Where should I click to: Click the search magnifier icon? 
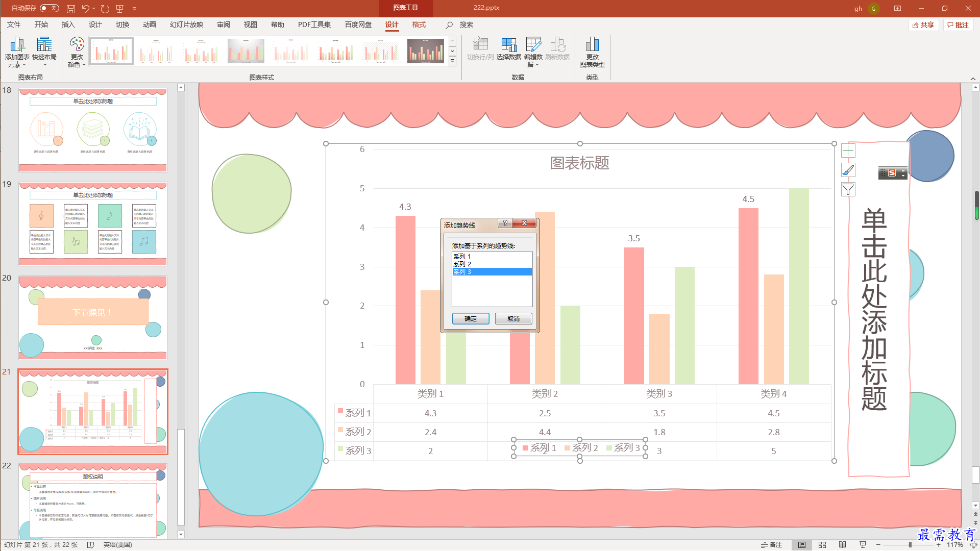[x=449, y=25]
